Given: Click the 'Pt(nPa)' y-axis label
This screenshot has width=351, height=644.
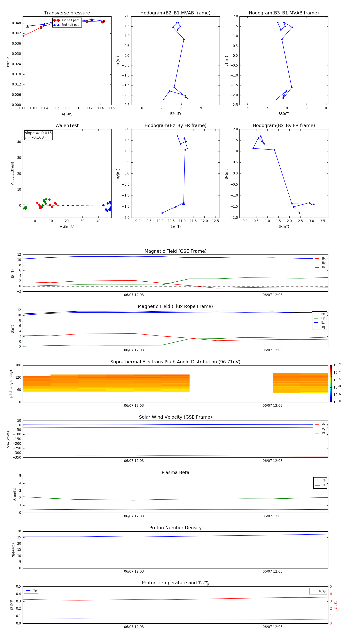Looking at the screenshot, I should tap(8, 61).
